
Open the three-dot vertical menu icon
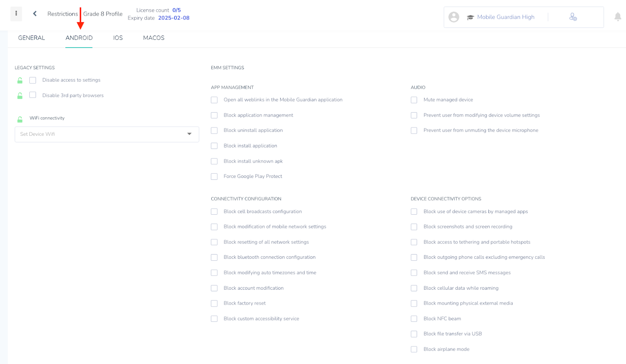[16, 13]
